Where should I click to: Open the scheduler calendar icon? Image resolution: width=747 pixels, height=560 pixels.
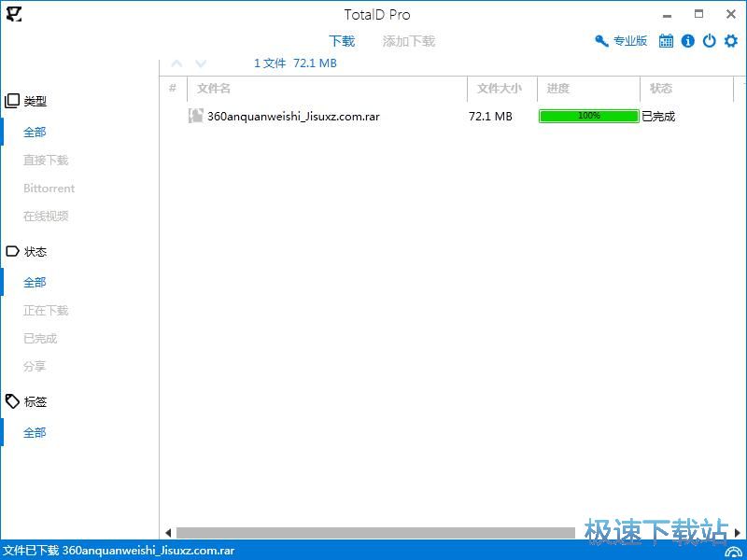point(666,41)
